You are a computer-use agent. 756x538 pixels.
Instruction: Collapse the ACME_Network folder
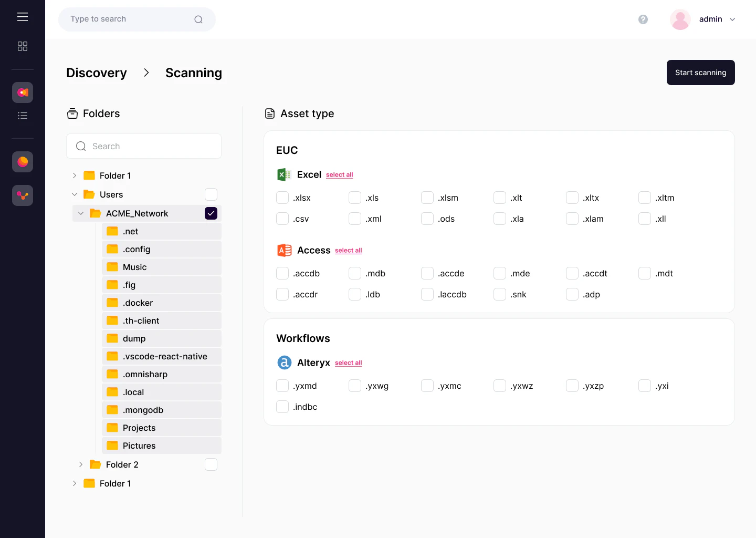pyautogui.click(x=81, y=213)
